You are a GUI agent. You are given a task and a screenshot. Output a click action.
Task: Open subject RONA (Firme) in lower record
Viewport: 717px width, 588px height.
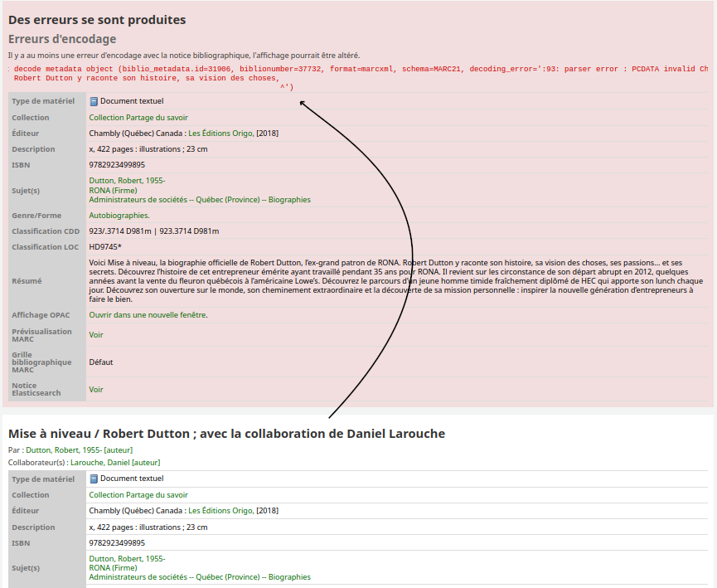(x=113, y=568)
